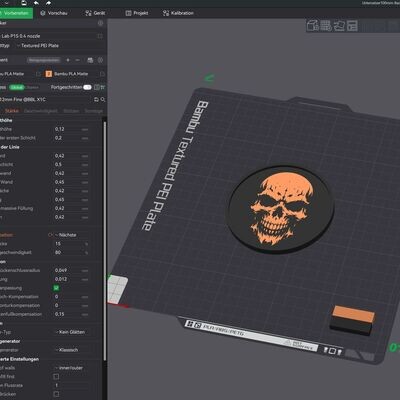Select the Stärke settings tab
The image size is (400, 400).
[x=12, y=111]
